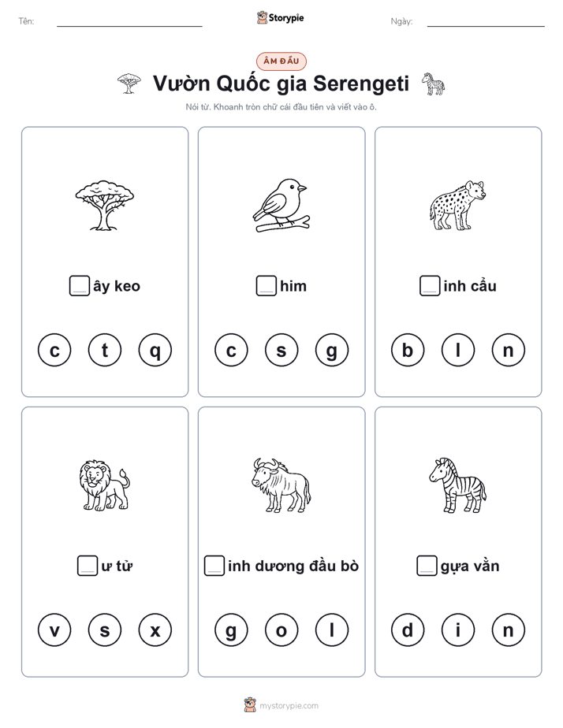Click the zebra illustration in last card
The height and width of the screenshot is (728, 563).
[457, 485]
